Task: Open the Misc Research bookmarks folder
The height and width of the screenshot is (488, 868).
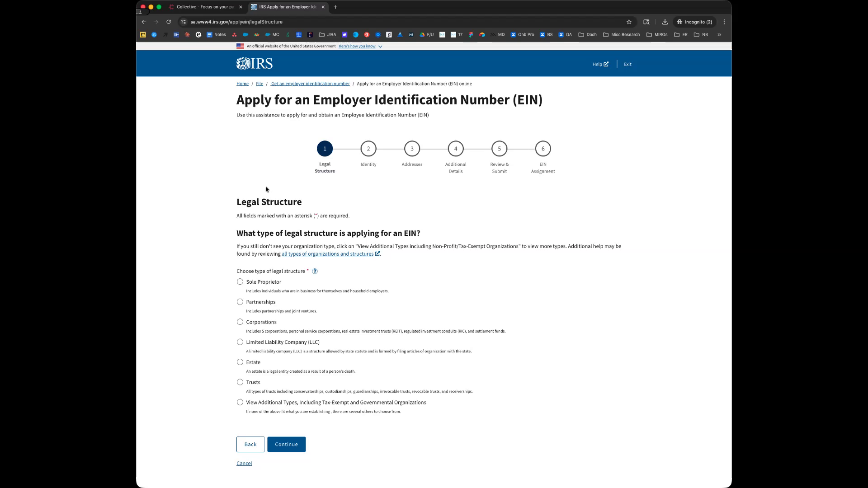Action: 621,34
